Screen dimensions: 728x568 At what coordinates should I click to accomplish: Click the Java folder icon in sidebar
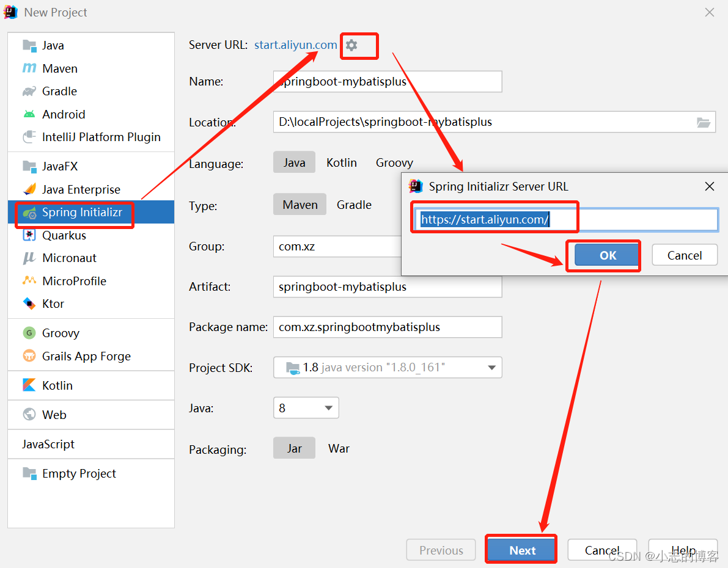tap(30, 45)
